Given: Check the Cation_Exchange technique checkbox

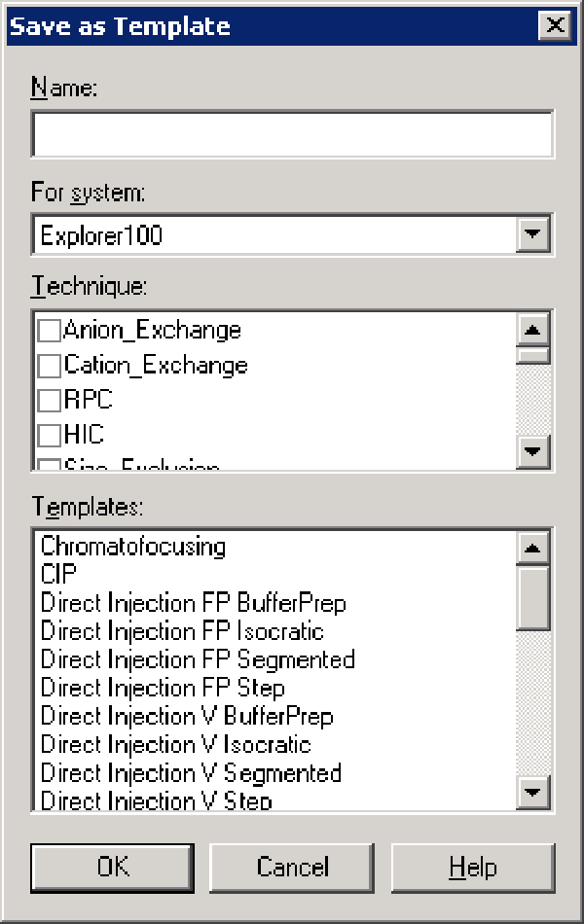Looking at the screenshot, I should [49, 366].
